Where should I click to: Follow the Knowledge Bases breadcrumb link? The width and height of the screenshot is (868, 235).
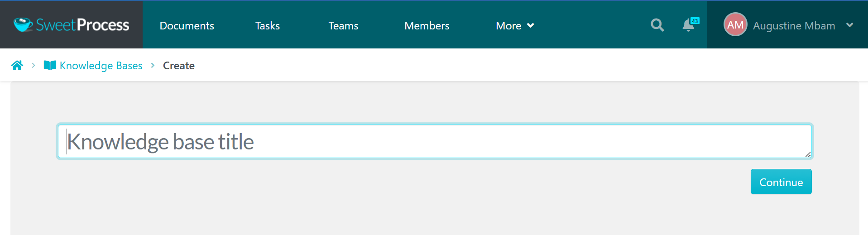[x=101, y=66]
